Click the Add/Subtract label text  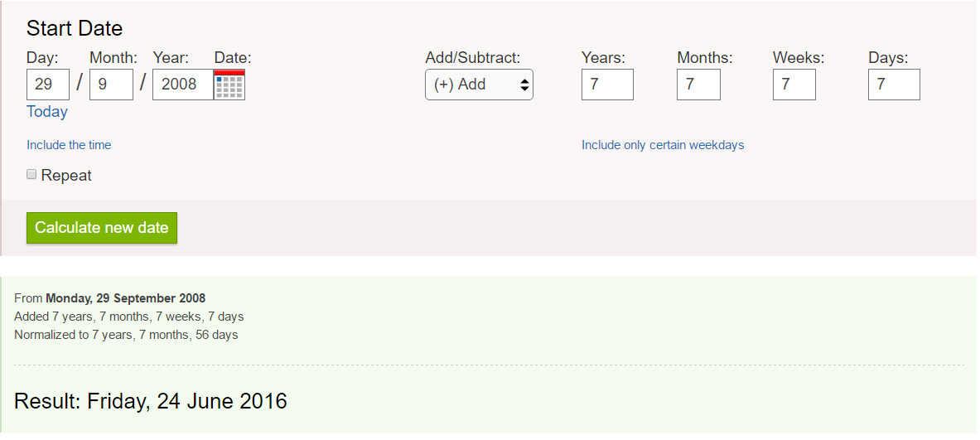click(472, 58)
